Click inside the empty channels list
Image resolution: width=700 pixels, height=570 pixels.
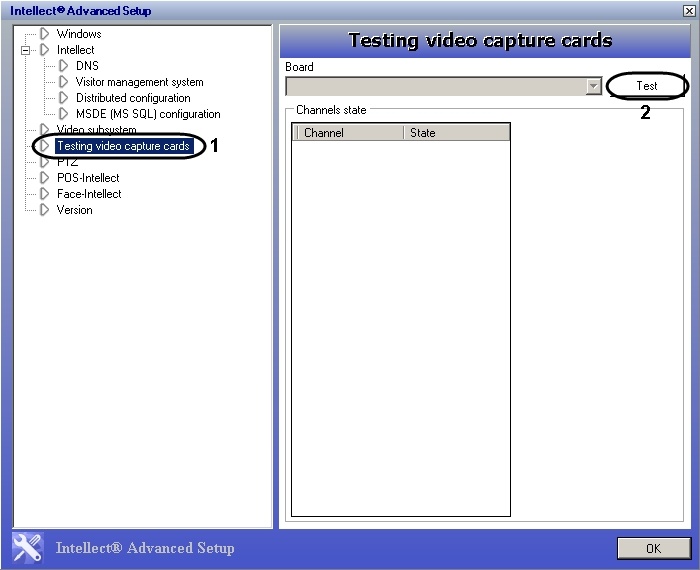(400, 328)
